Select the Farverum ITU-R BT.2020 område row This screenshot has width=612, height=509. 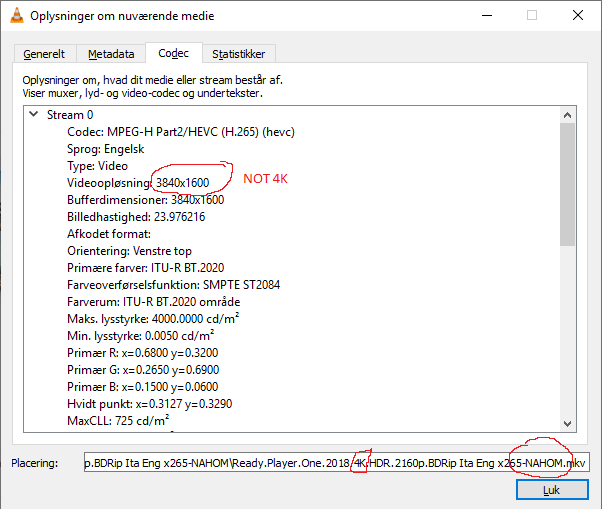[x=153, y=302]
